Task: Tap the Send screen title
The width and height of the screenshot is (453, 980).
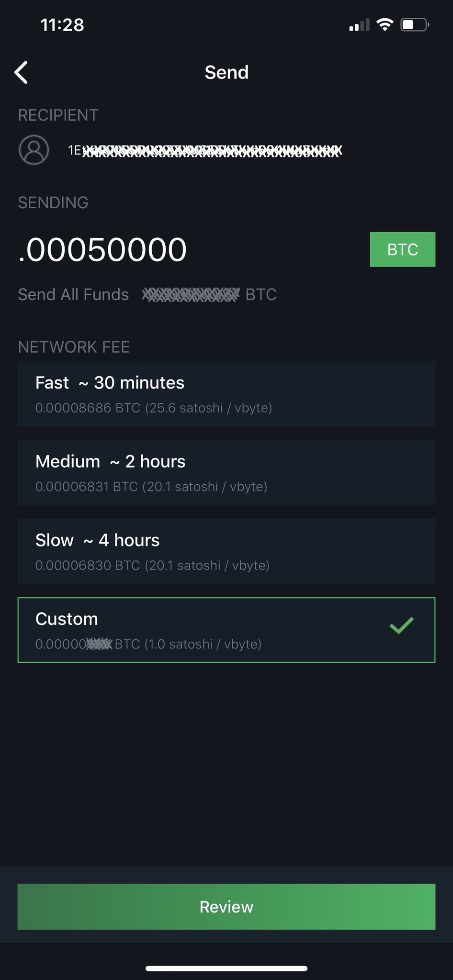Action: tap(226, 73)
